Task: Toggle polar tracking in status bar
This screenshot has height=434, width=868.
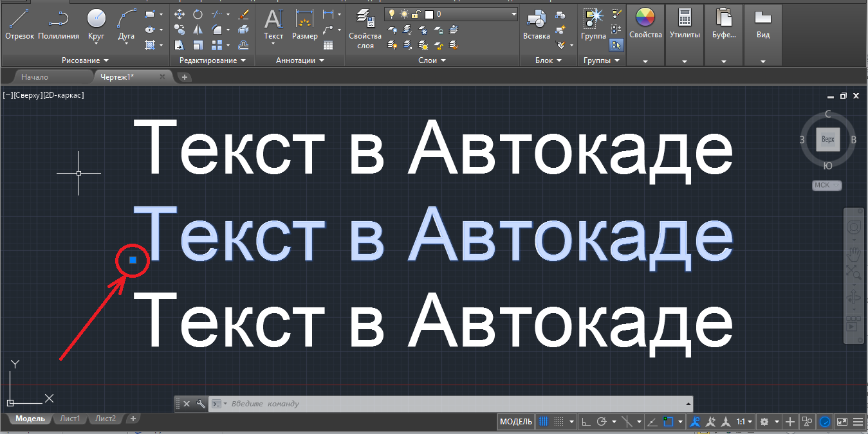Action: (x=602, y=422)
